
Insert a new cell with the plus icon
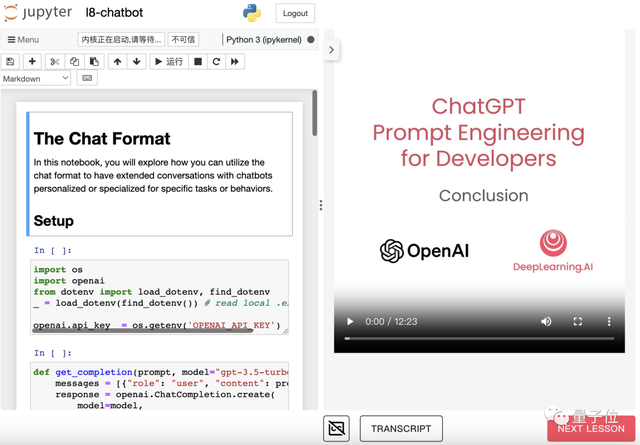(32, 62)
